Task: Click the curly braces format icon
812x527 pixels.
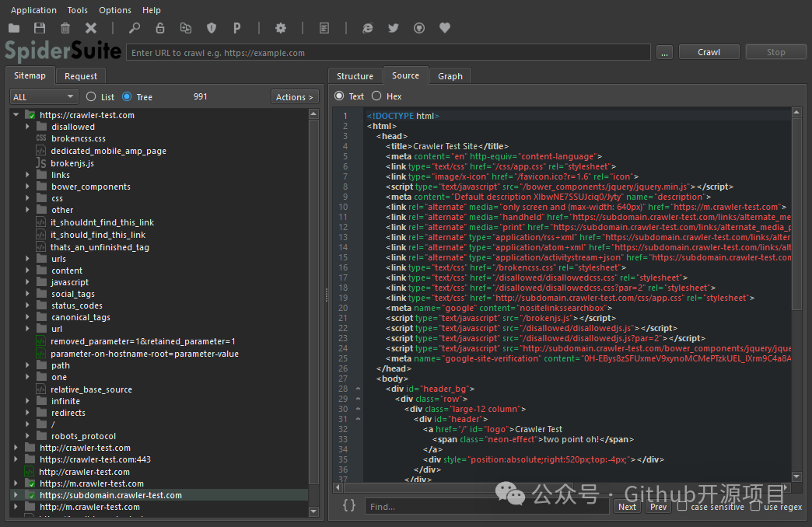Action: click(349, 505)
